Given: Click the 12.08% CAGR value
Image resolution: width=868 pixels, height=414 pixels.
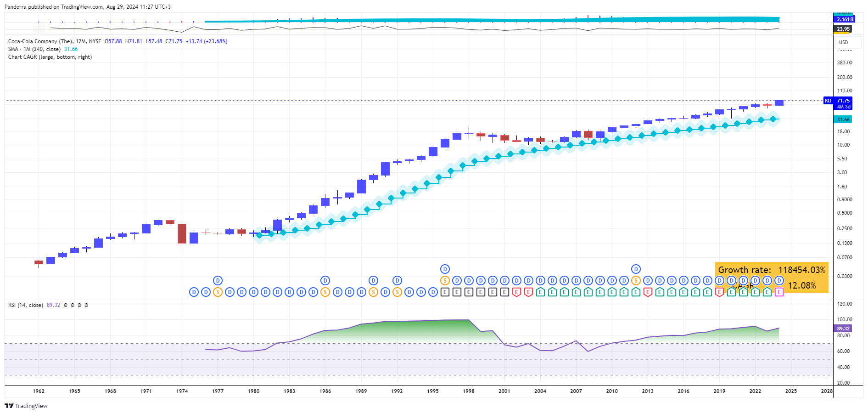Looking at the screenshot, I should click(x=802, y=286).
